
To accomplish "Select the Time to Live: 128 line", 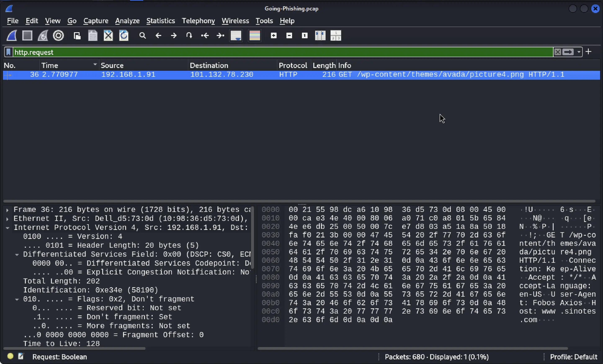I will click(x=61, y=343).
